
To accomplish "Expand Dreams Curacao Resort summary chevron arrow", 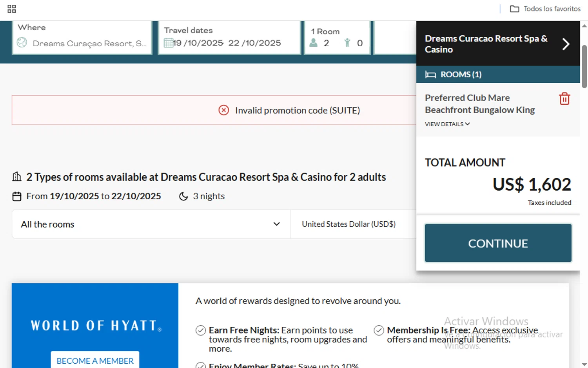I will point(566,44).
